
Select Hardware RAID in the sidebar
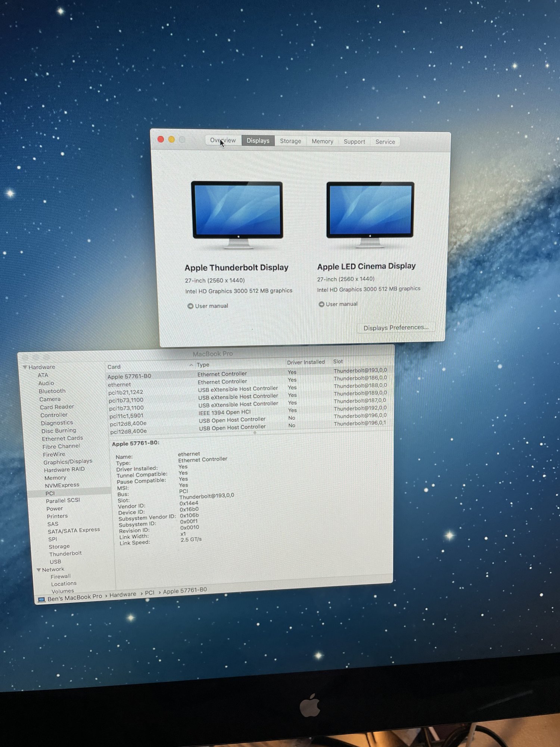pyautogui.click(x=64, y=469)
